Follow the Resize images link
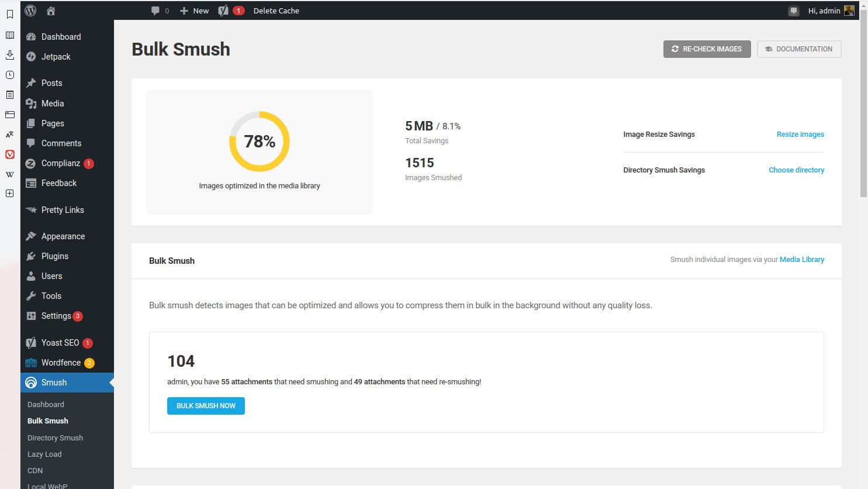 pos(800,135)
